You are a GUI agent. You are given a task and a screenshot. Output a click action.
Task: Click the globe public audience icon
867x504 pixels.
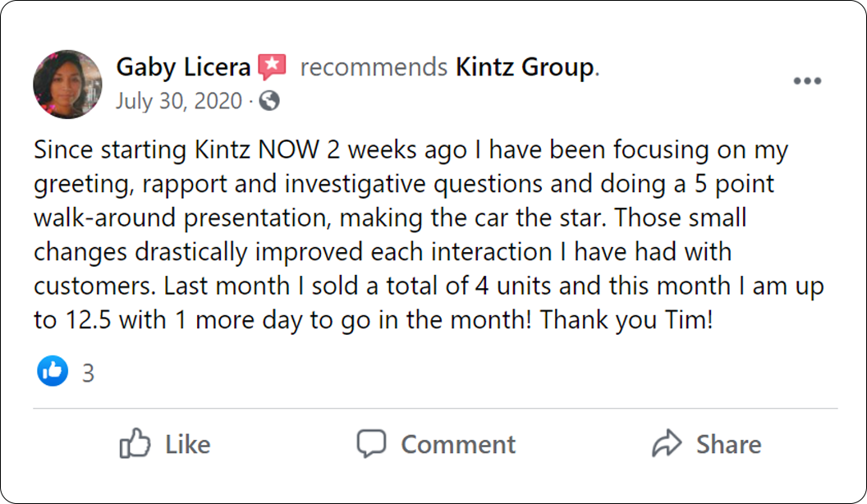268,101
